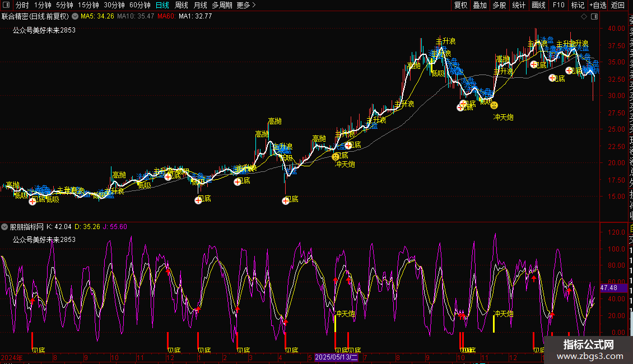Screen dimensions: 633x364
Task: Expand the 股朋指标网 indicator dropdown arrow
Action: pyautogui.click(x=5, y=227)
